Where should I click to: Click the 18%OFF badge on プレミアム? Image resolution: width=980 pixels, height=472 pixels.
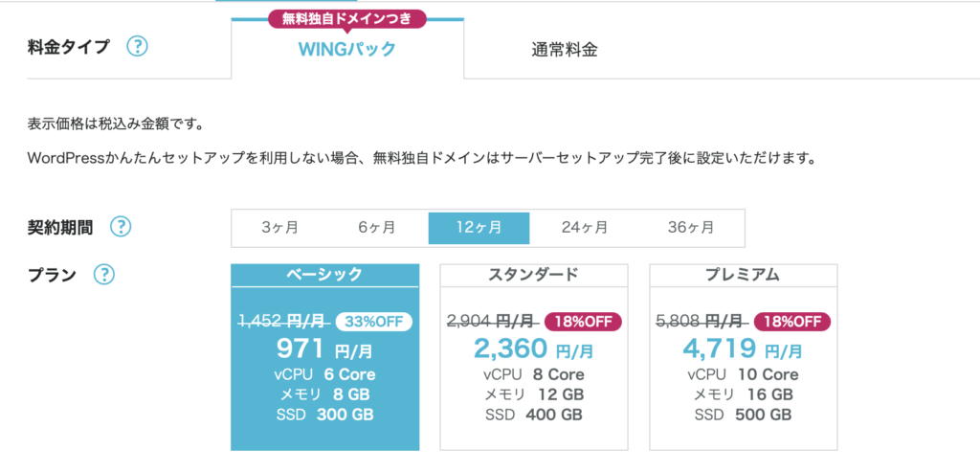(792, 322)
